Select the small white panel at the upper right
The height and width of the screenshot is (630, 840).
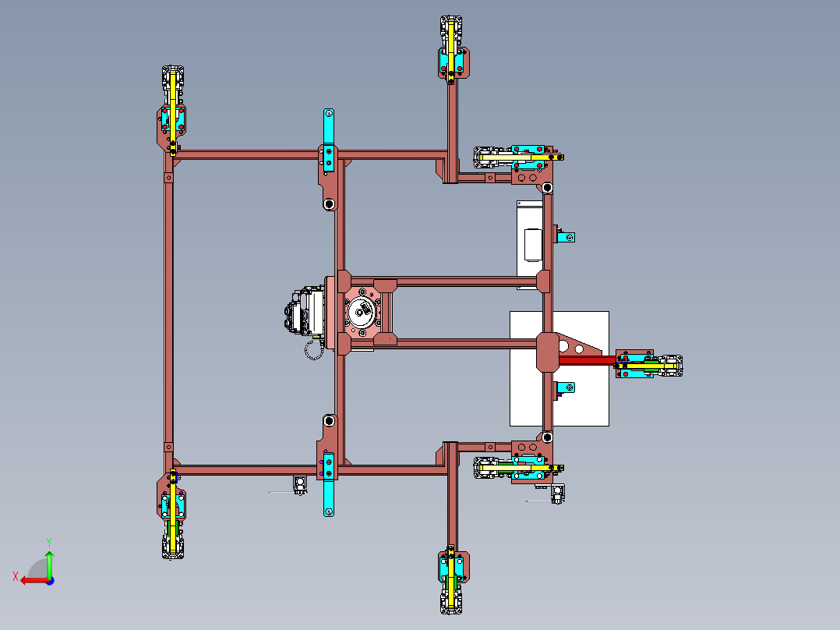(529, 244)
